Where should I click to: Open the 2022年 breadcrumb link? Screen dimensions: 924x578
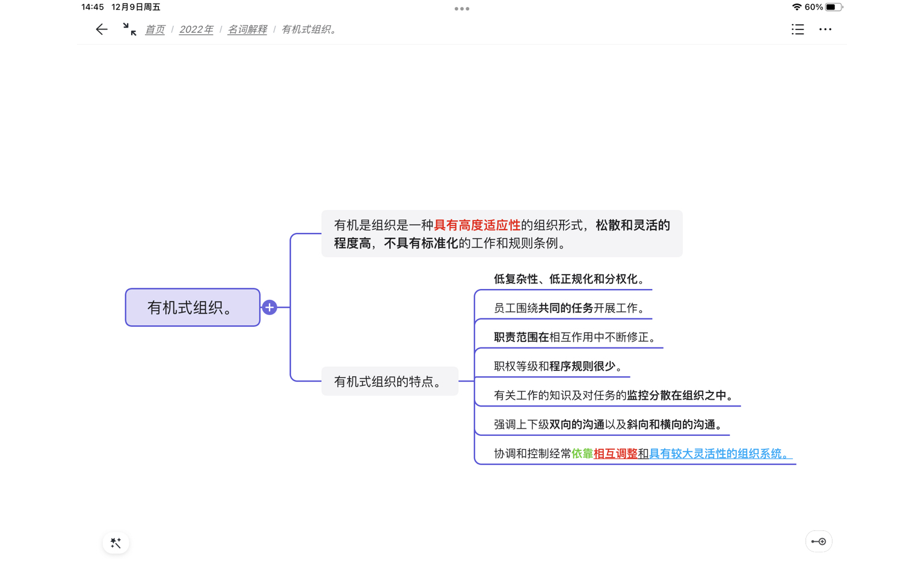[196, 30]
